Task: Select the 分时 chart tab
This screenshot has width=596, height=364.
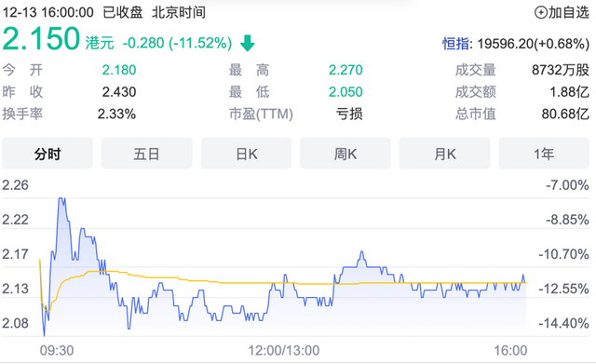Action: pos(47,154)
